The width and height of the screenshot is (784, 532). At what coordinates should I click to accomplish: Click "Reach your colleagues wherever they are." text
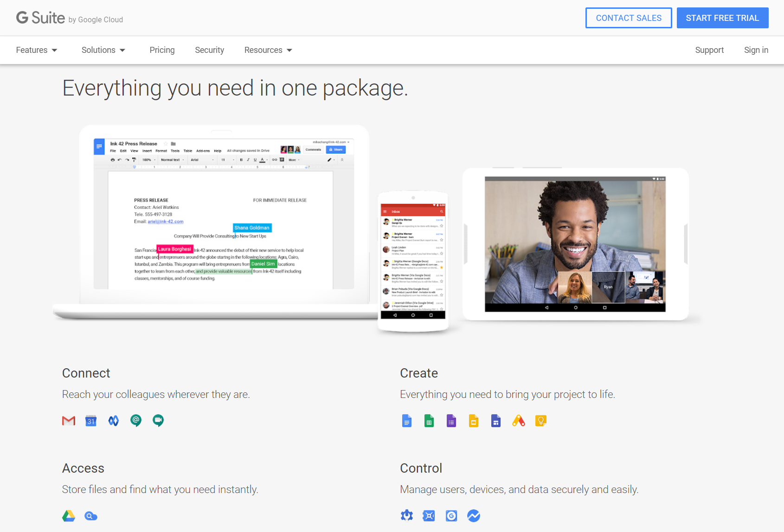click(156, 394)
